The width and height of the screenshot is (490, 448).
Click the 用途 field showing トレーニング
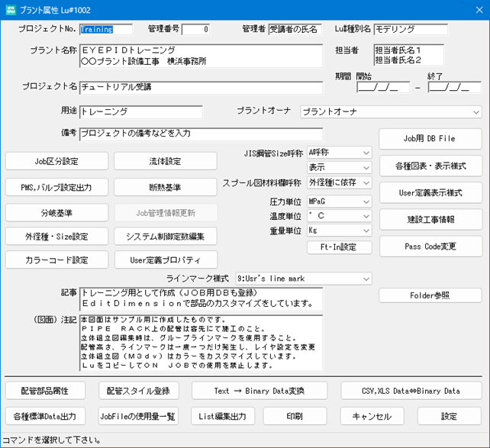coord(141,112)
